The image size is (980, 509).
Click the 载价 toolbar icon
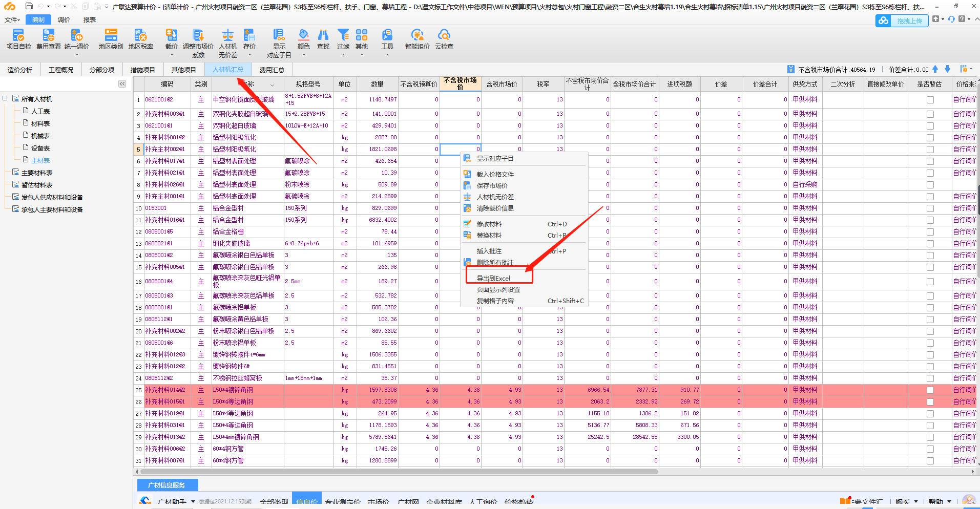pyautogui.click(x=171, y=35)
